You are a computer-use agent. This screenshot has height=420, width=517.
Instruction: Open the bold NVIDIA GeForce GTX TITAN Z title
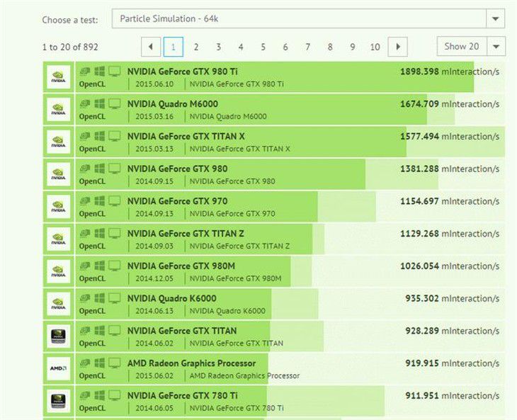tap(186, 234)
